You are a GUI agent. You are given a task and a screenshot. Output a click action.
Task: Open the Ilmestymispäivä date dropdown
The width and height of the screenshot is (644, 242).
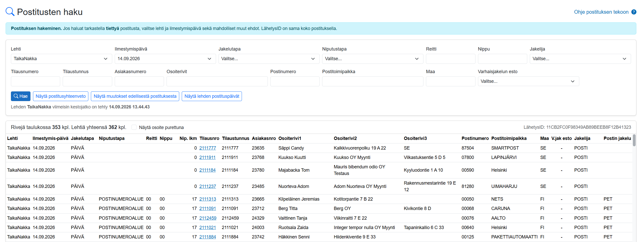click(165, 59)
